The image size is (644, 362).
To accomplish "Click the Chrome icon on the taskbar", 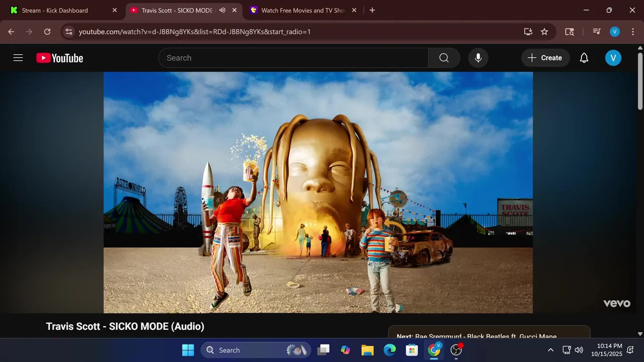I will pyautogui.click(x=434, y=350).
